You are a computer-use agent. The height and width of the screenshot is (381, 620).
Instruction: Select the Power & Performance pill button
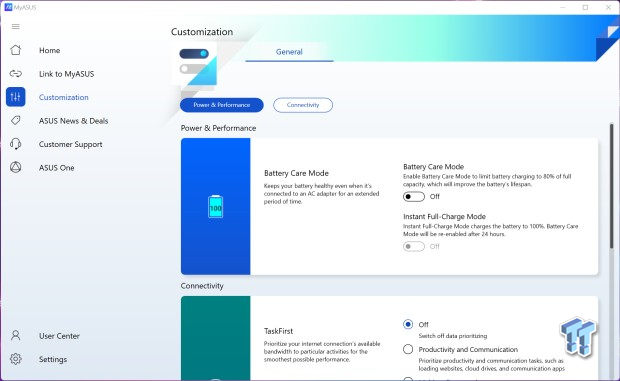pyautogui.click(x=222, y=105)
